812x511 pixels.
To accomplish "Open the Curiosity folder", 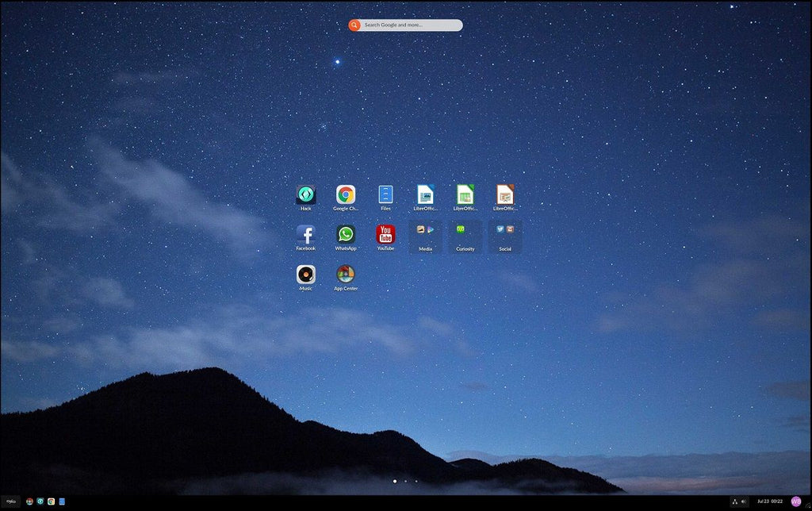I will (465, 233).
